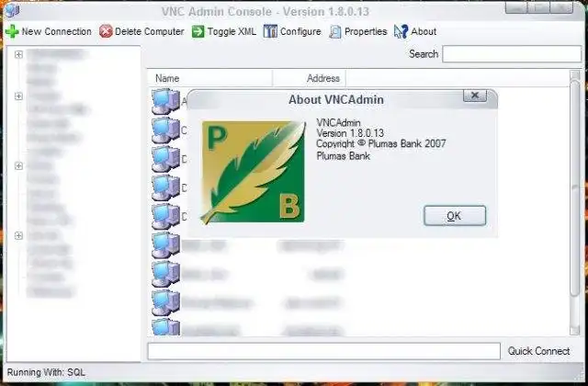This screenshot has height=386, width=588.
Task: Sort by the Address column header
Action: click(x=309, y=78)
